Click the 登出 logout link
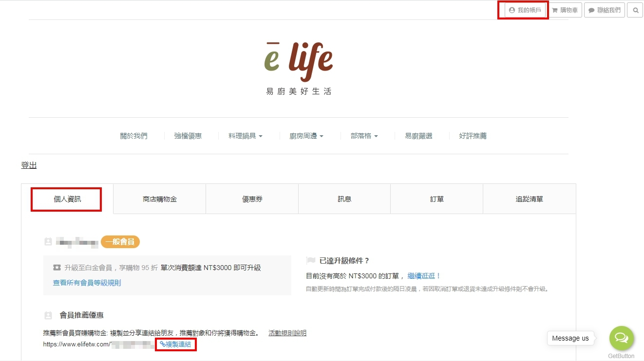Screen dimensions: 644x361 (x=29, y=165)
